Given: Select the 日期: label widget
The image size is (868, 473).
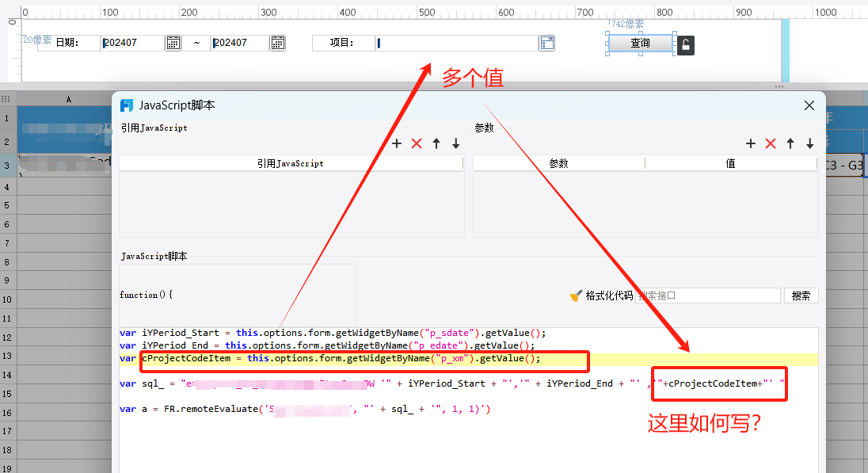Looking at the screenshot, I should point(68,43).
